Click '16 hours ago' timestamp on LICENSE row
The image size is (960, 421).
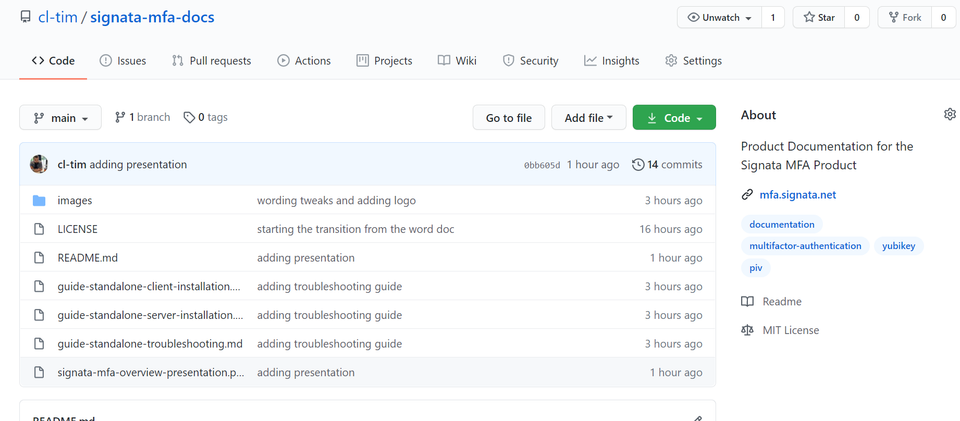(x=671, y=229)
